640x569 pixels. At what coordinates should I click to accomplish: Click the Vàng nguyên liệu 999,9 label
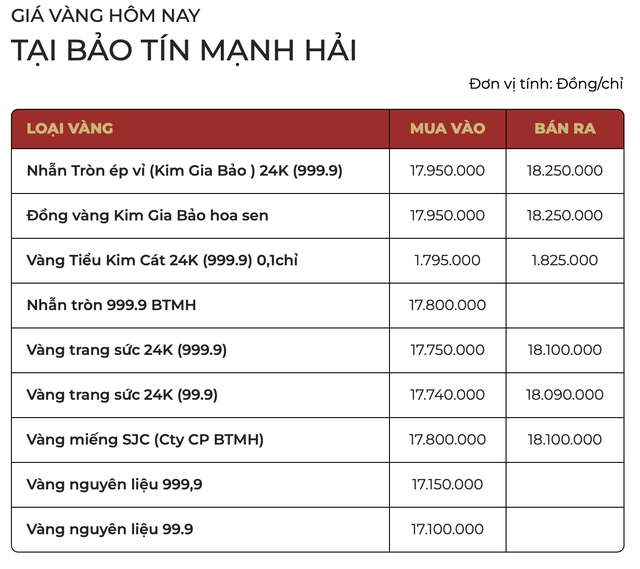(114, 484)
